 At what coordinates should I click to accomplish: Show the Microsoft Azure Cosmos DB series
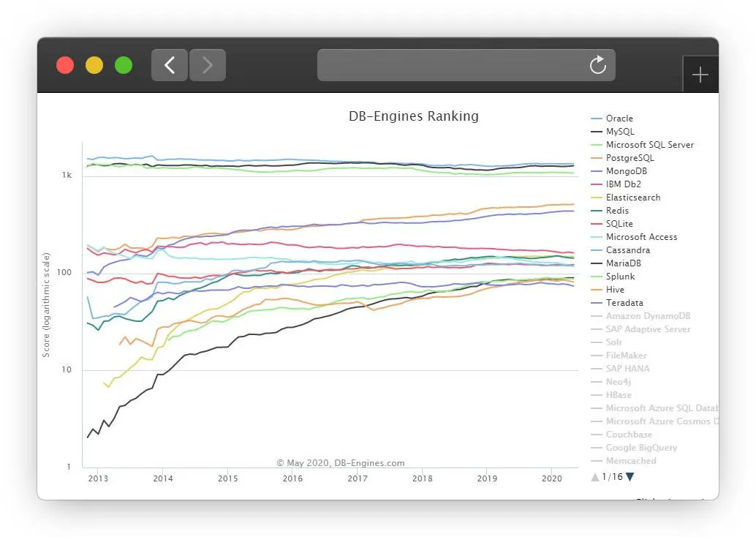click(x=654, y=421)
